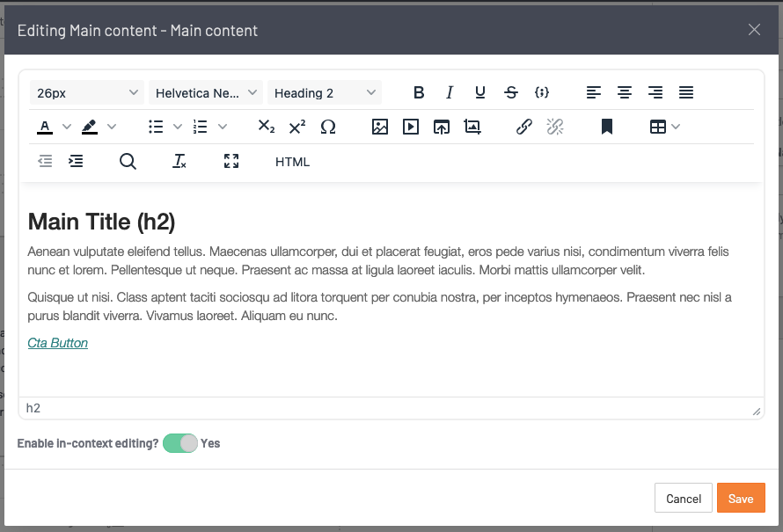Open the Heading 2 format dropdown
Screen dimensions: 783x532
(325, 93)
